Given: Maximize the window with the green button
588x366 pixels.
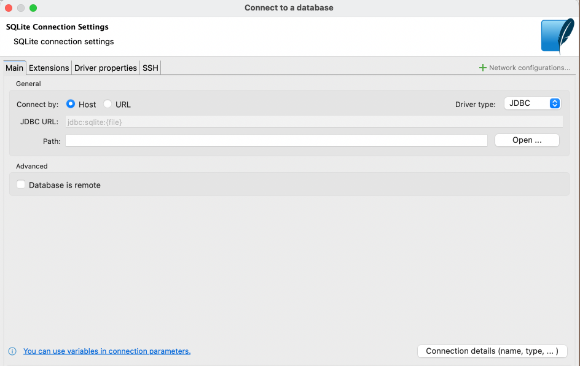Looking at the screenshot, I should point(33,8).
